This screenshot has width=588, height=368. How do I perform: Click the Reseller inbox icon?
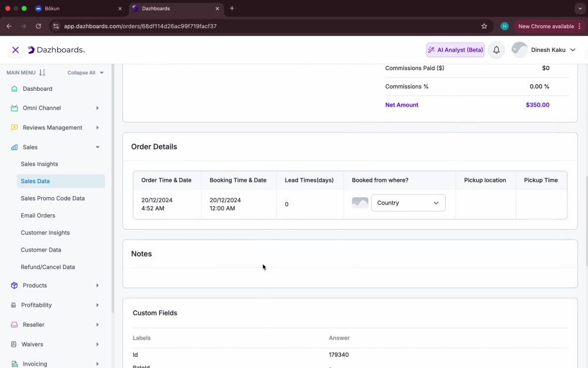(14, 325)
